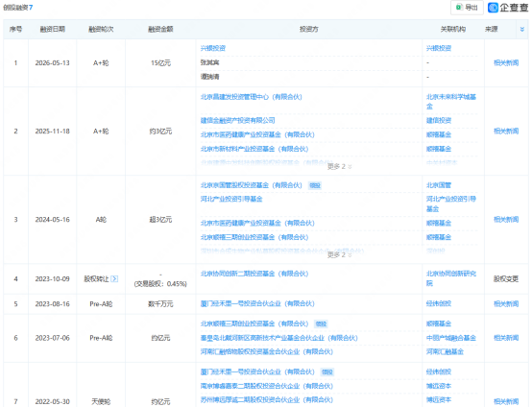The width and height of the screenshot is (532, 407).
Task: Open 北京顺禧三期创业投资基金 in the 2023-07-06 row
Action: [x=254, y=323]
